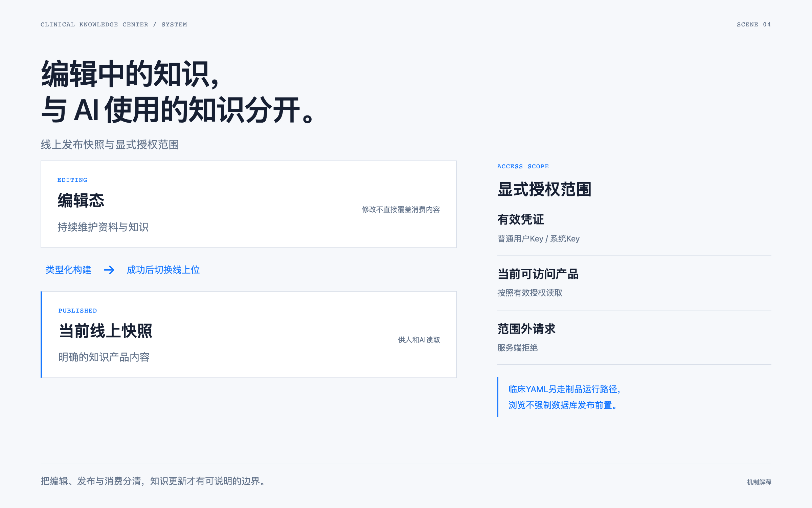The image size is (812, 508).
Task: Click the text 持续维护资料与知识
Action: [103, 227]
